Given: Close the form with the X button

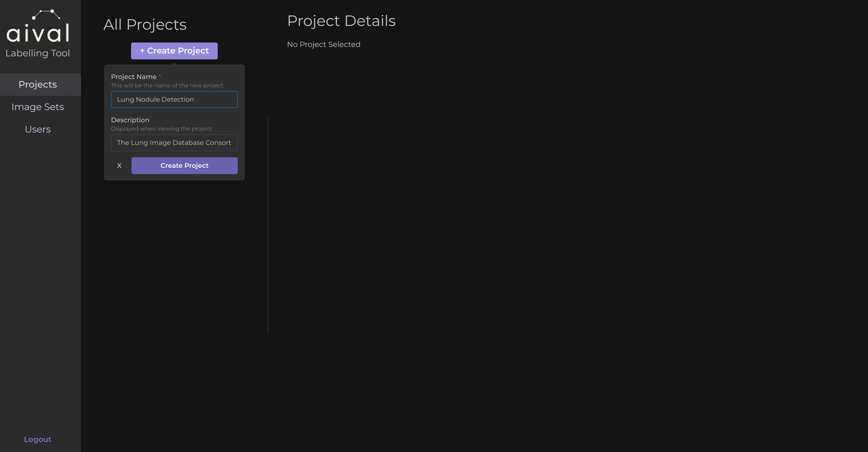Looking at the screenshot, I should click(x=119, y=165).
